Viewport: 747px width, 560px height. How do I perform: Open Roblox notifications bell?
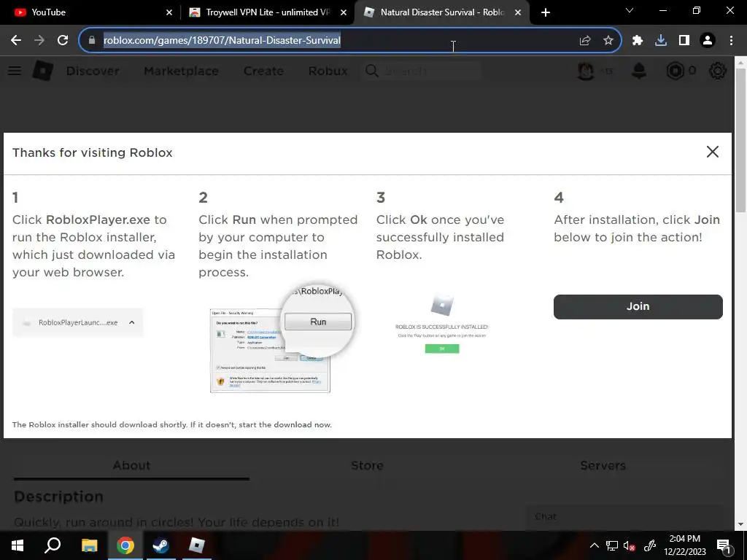tap(639, 71)
